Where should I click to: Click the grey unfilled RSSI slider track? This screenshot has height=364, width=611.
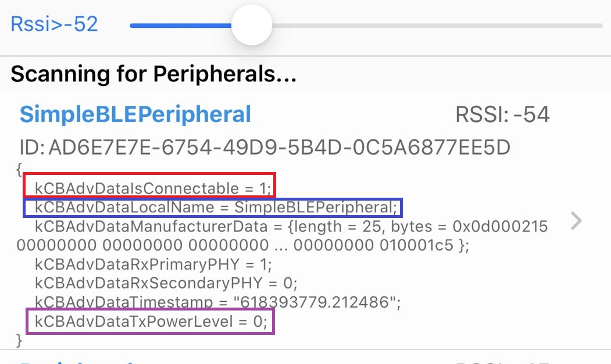[x=436, y=26]
